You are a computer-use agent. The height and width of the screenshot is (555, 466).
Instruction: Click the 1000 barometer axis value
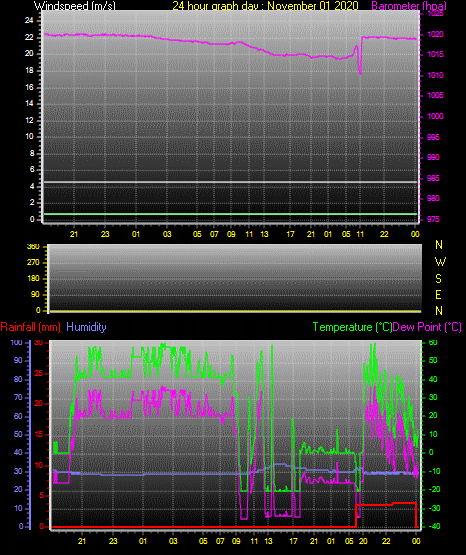point(435,116)
